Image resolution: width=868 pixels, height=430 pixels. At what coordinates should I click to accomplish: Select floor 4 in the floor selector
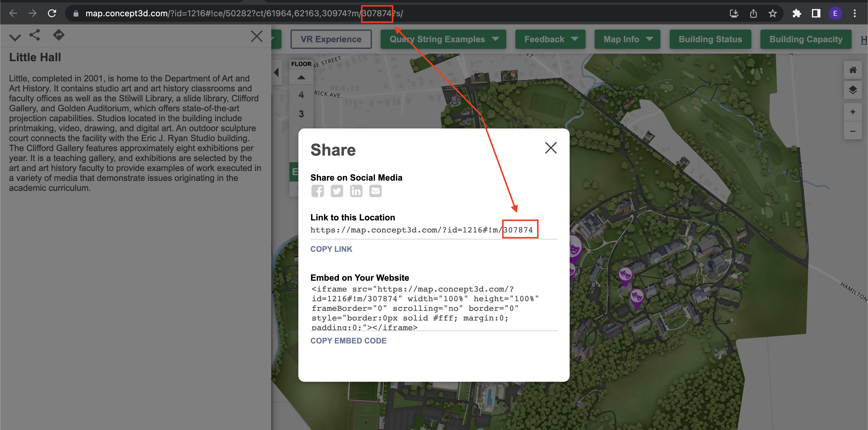301,95
